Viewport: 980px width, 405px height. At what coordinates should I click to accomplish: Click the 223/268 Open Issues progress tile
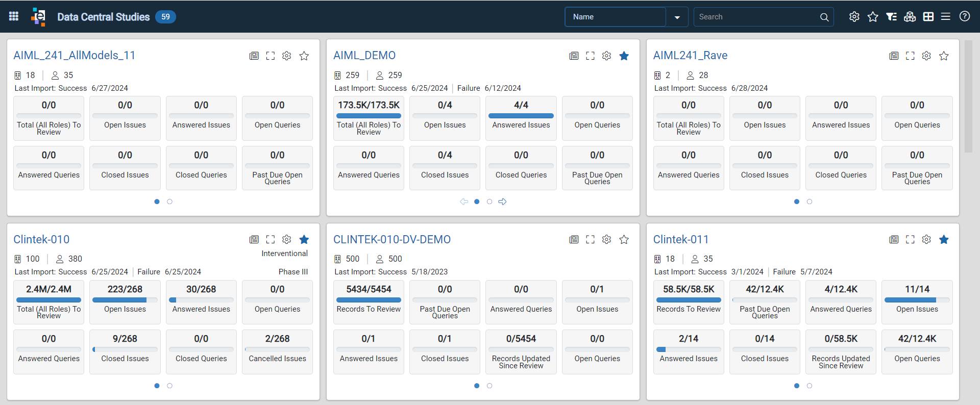125,302
